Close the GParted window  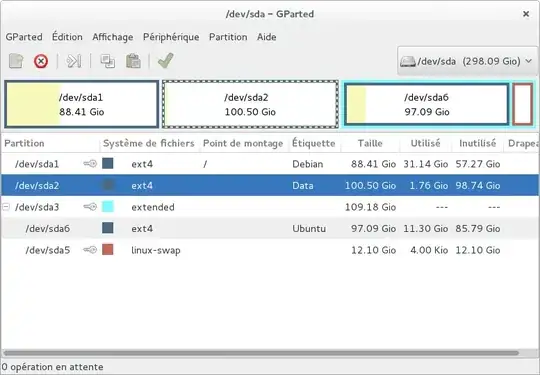tap(526, 14)
